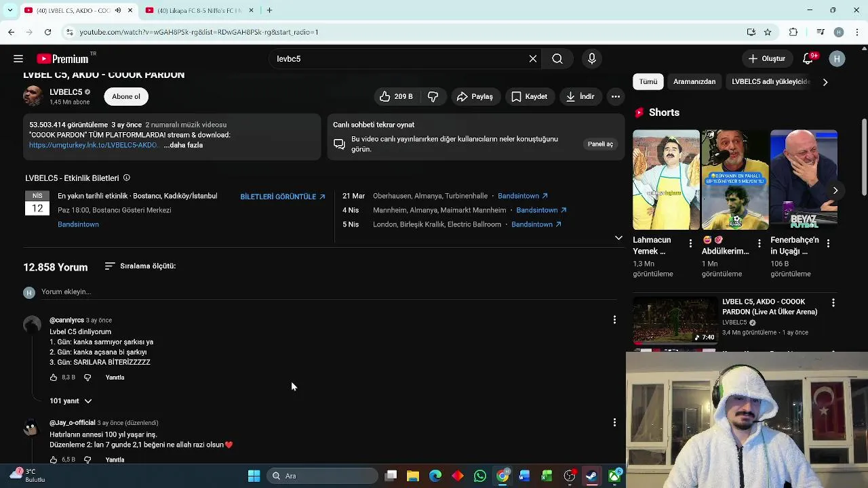Click the Windows taskbar Ara search box
Image resolution: width=868 pixels, height=488 pixels.
pos(322,476)
